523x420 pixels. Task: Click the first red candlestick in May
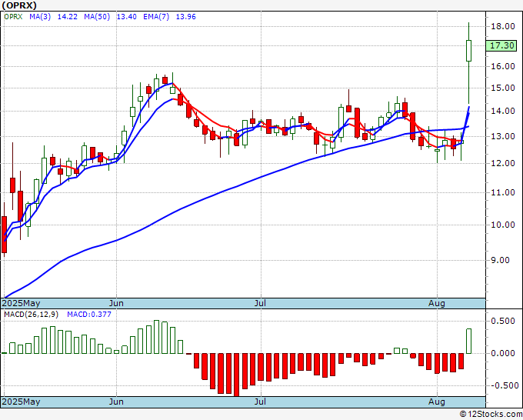(x=5, y=235)
